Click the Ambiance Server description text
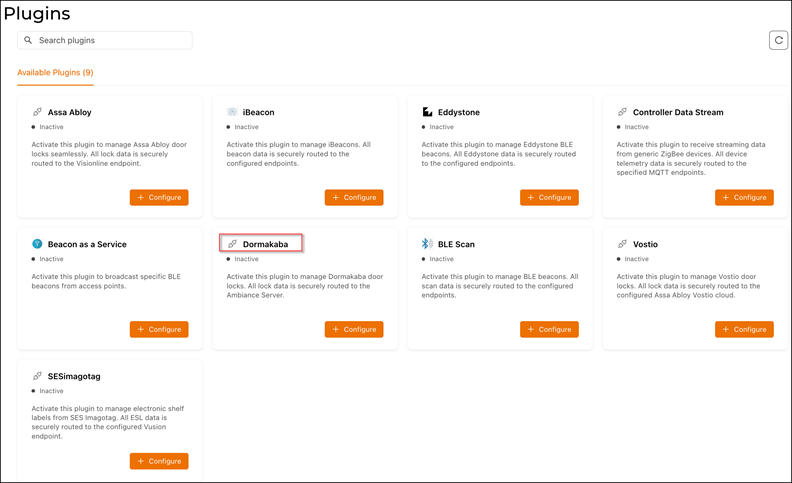792x483 pixels. [x=305, y=285]
